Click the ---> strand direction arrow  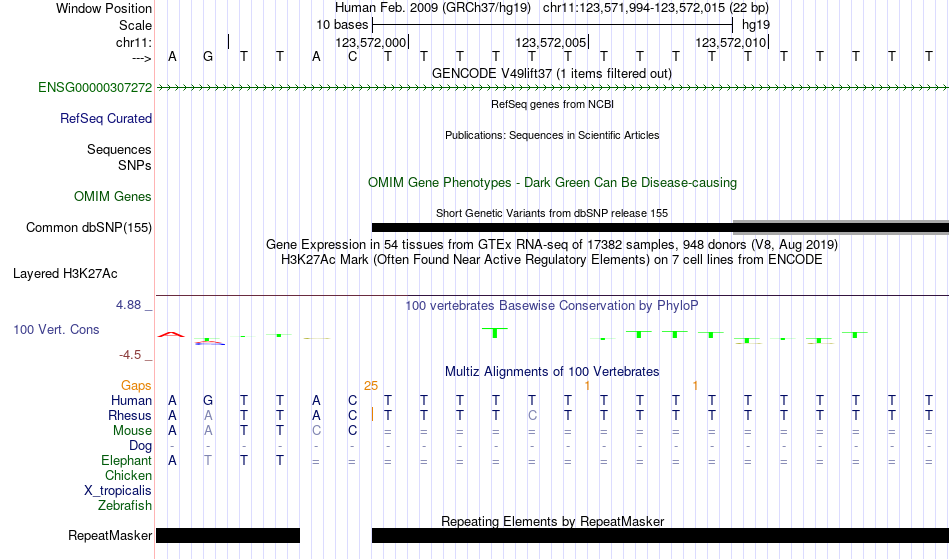point(141,58)
